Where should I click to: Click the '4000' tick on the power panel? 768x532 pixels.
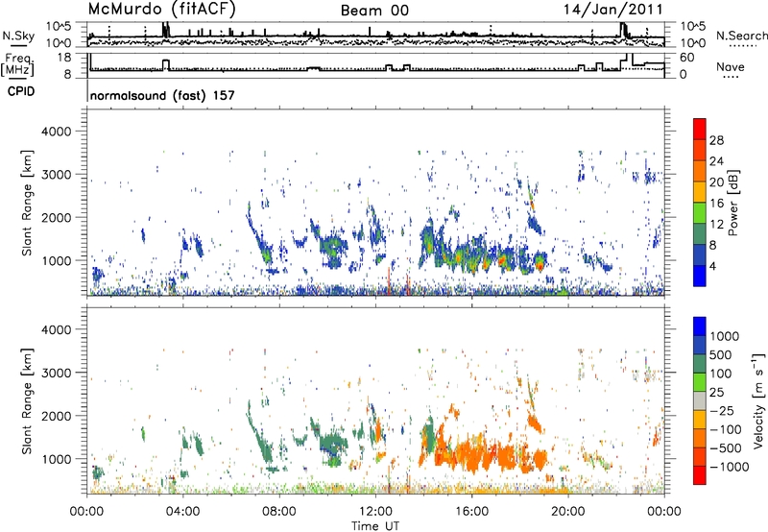click(x=56, y=132)
